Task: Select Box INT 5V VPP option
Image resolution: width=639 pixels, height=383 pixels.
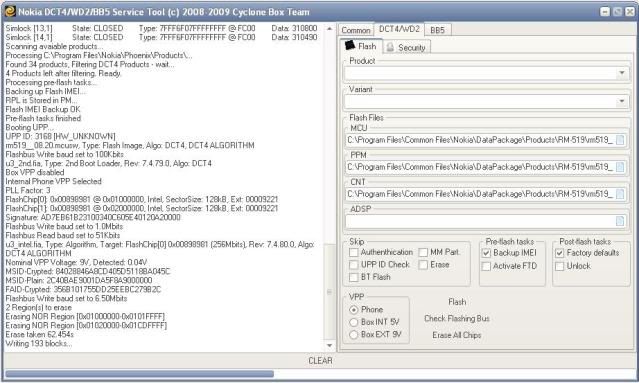Action: pyautogui.click(x=354, y=322)
